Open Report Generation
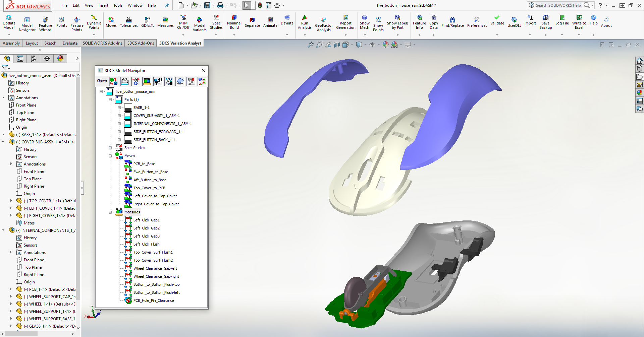Viewport: 644px width, 337px height. [345, 23]
